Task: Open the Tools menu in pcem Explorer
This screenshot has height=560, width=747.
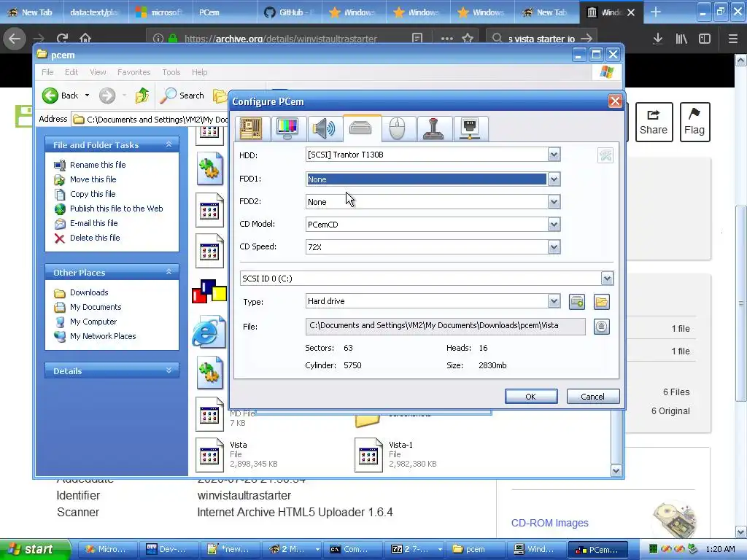Action: pos(171,72)
